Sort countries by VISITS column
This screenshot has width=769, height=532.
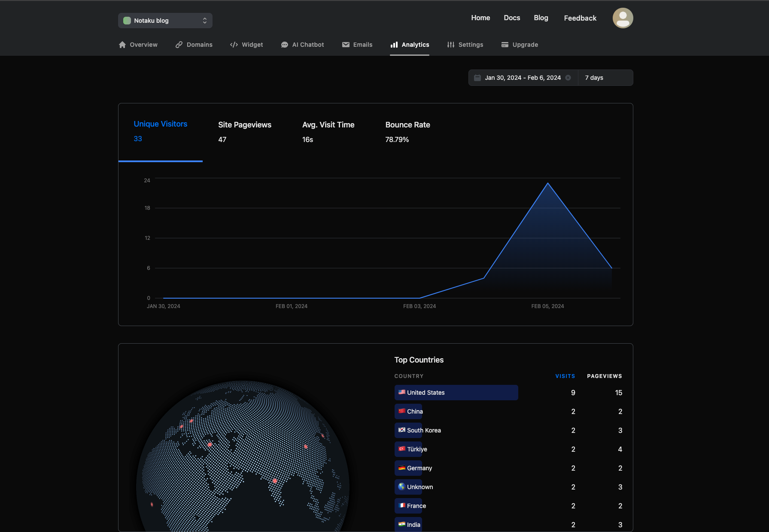tap(565, 376)
